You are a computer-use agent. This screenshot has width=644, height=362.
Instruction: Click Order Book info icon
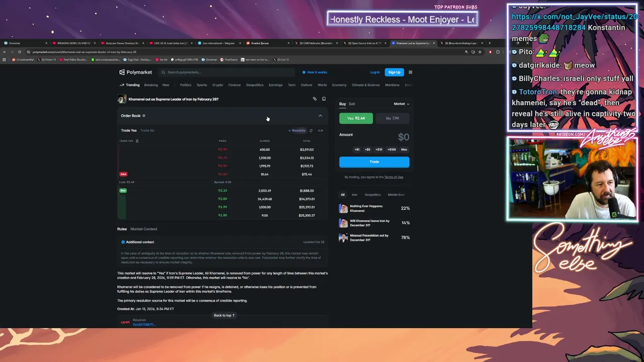tap(144, 116)
